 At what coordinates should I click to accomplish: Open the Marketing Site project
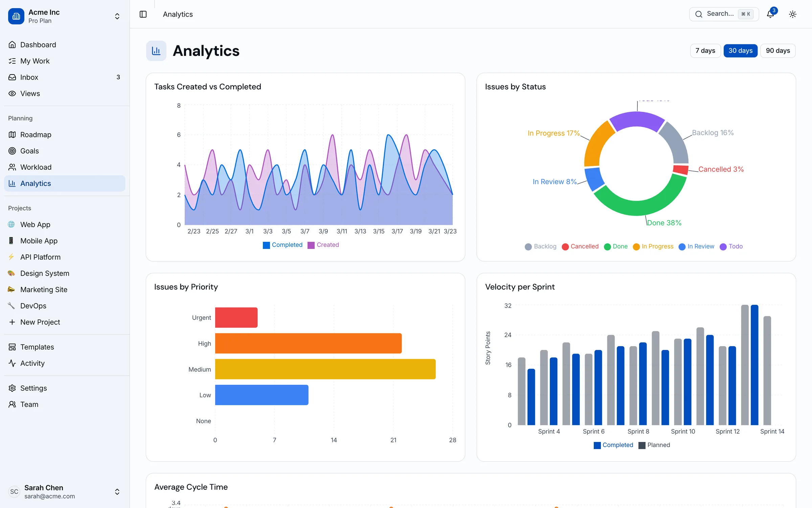coord(65,290)
